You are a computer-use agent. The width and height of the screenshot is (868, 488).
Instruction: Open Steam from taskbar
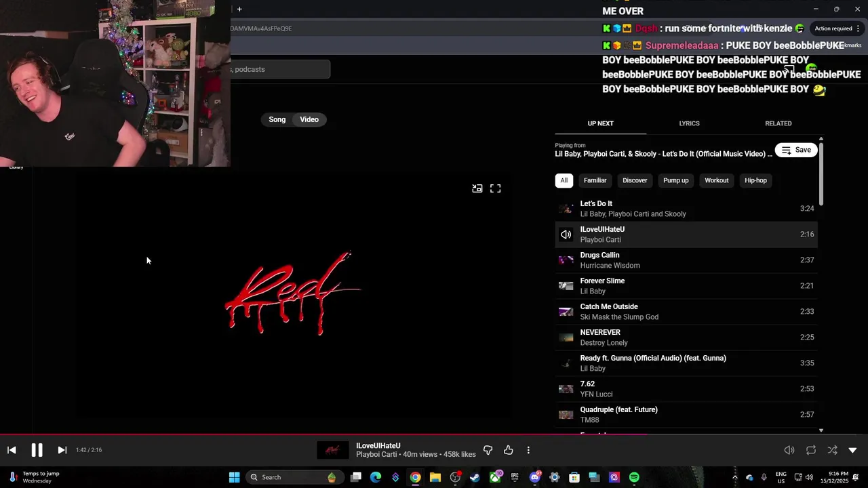pos(475,477)
